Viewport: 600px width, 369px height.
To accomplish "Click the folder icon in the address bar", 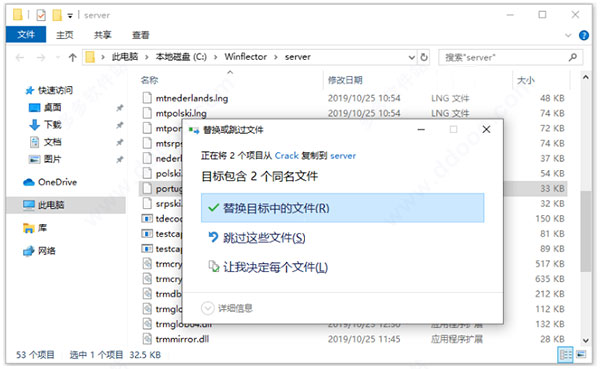I will pos(90,57).
